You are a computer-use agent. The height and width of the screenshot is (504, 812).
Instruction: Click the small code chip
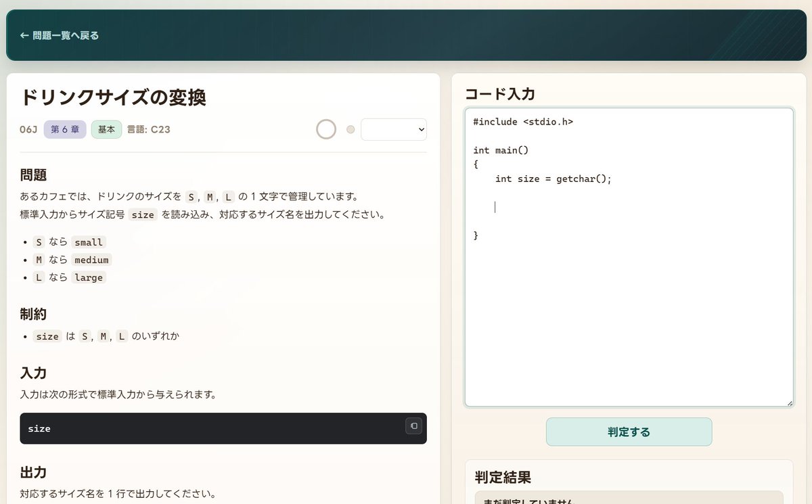coord(89,242)
